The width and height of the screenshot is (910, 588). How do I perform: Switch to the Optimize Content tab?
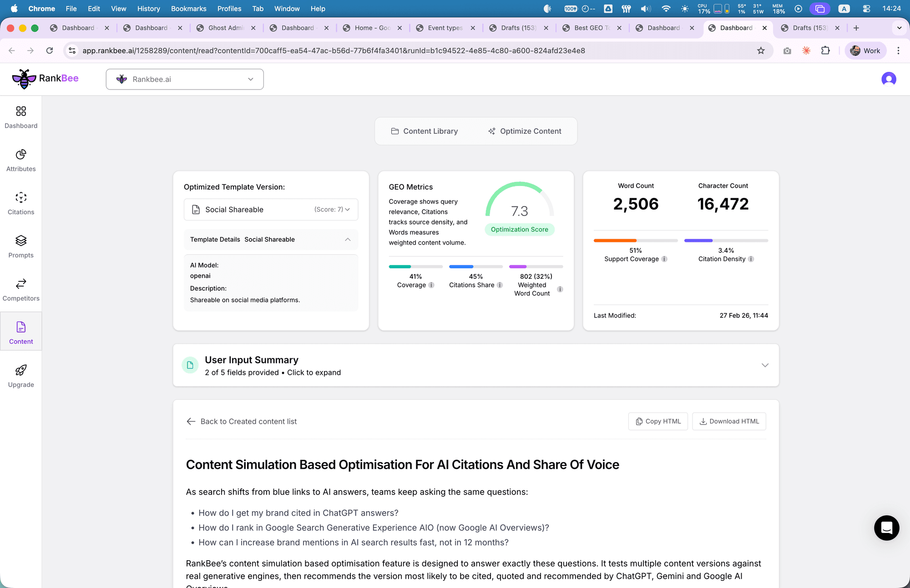coord(525,131)
